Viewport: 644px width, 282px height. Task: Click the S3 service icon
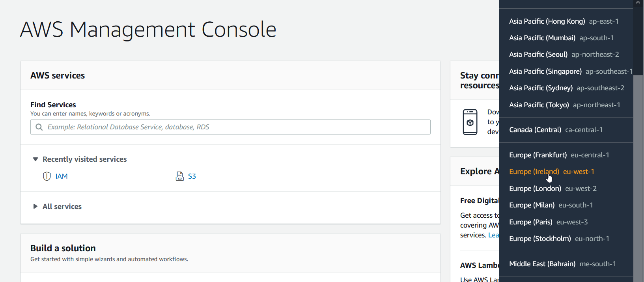pyautogui.click(x=179, y=176)
